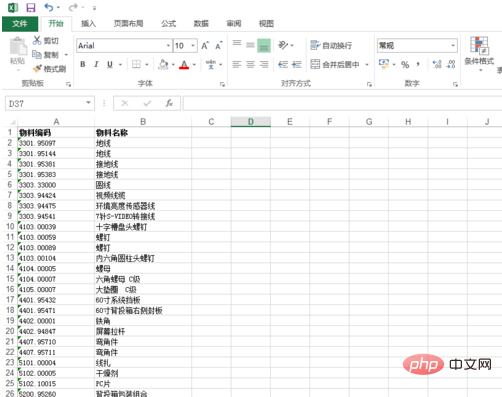
Task: Open number format 常规 dropdown
Action: 453,45
